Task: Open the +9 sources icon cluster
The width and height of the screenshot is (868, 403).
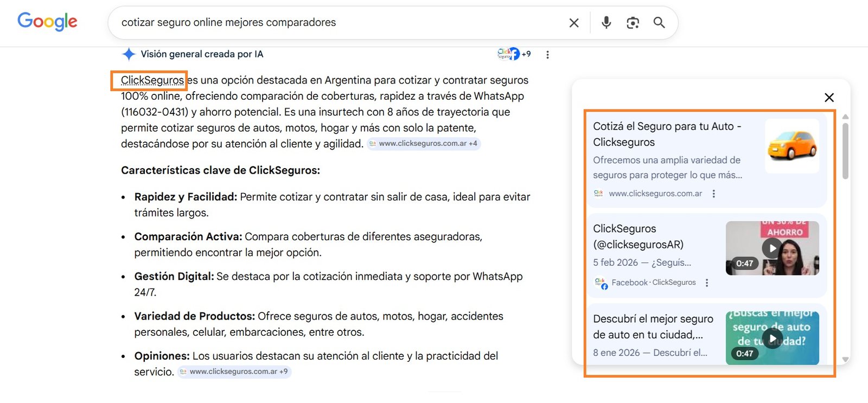Action: click(x=514, y=54)
